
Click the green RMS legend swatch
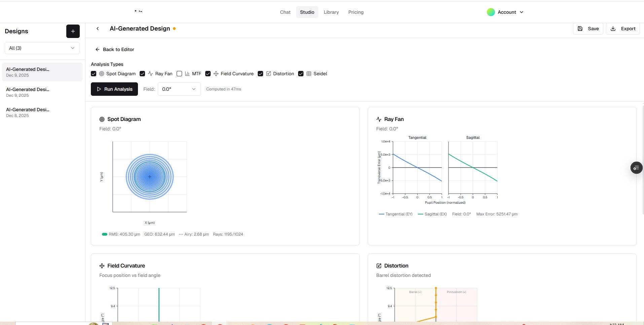click(x=104, y=234)
